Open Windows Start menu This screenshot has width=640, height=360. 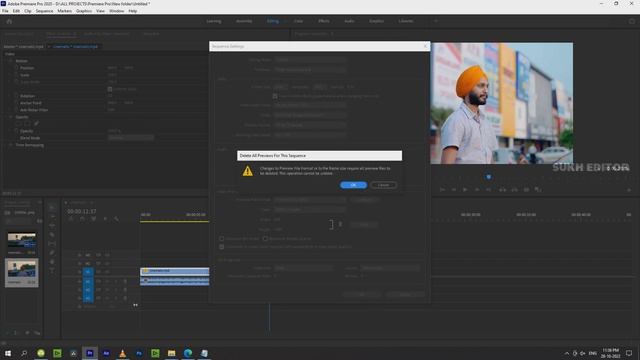[8, 353]
